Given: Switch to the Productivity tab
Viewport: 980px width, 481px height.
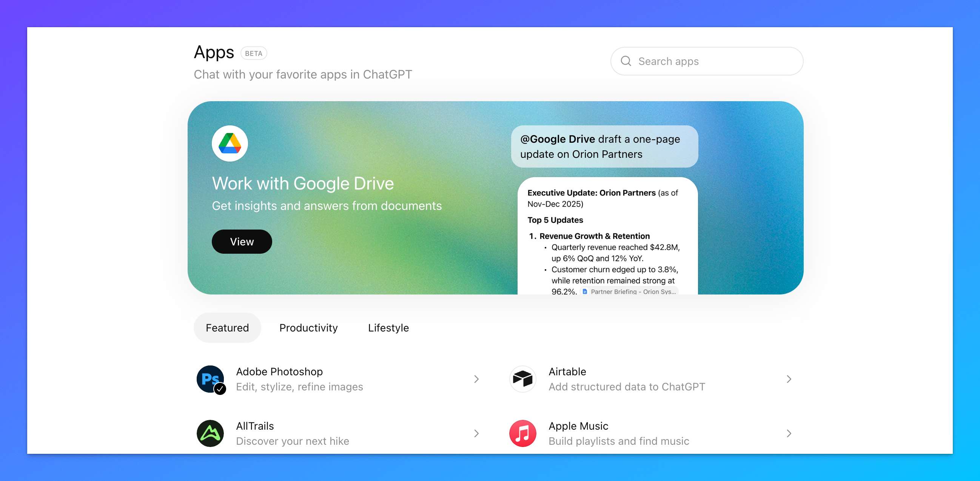Looking at the screenshot, I should click(x=308, y=328).
